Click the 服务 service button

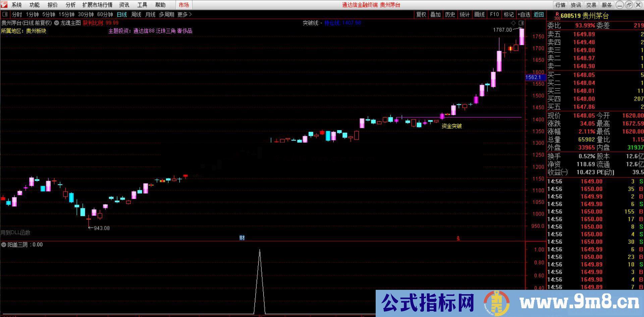607,5
